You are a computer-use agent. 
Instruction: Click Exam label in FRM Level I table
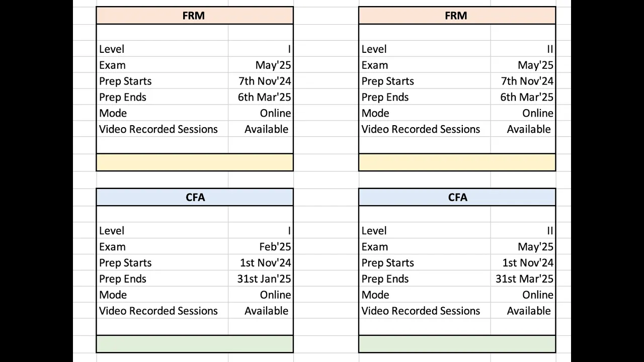112,65
